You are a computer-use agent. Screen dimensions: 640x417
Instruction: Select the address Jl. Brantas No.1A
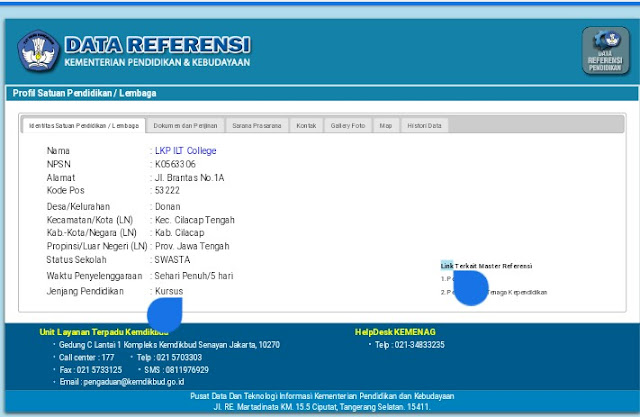tap(189, 177)
